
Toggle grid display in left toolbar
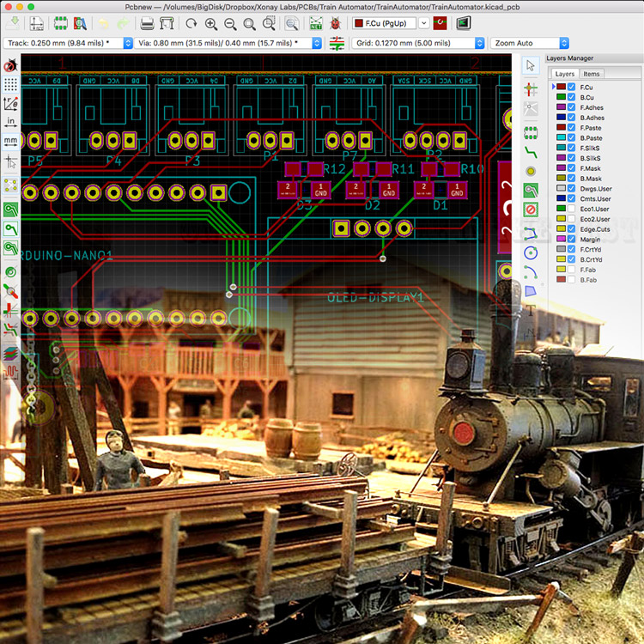pyautogui.click(x=11, y=84)
